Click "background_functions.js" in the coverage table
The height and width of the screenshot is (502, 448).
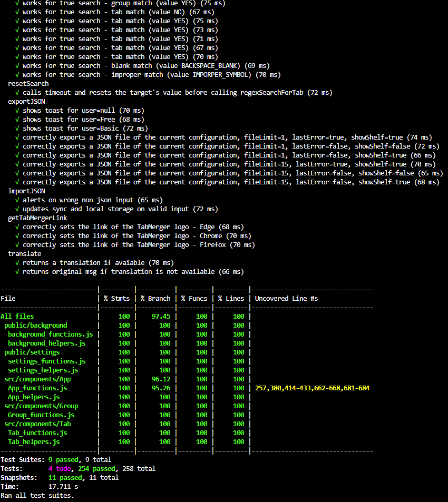point(50,334)
